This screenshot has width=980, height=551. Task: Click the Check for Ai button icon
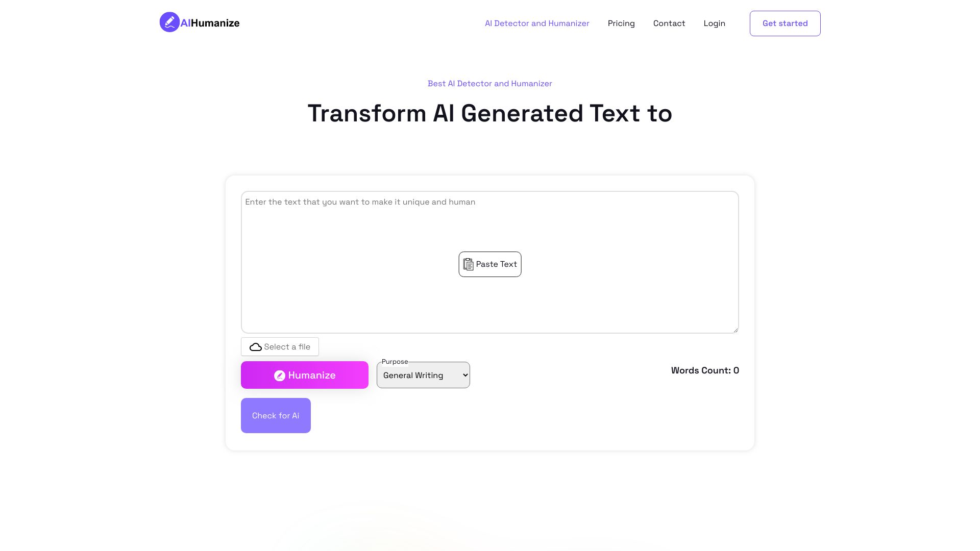tap(276, 416)
